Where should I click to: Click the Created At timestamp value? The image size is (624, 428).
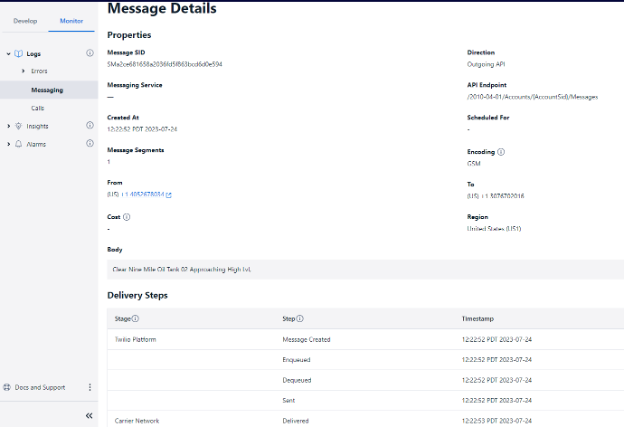point(142,129)
